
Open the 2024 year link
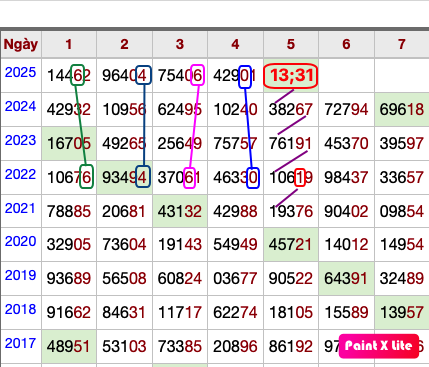click(21, 106)
